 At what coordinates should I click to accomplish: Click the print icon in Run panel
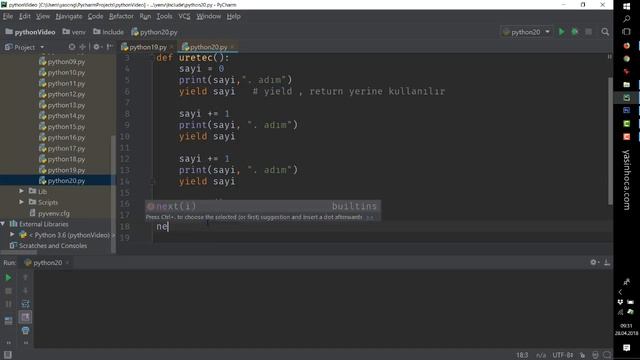(25, 330)
